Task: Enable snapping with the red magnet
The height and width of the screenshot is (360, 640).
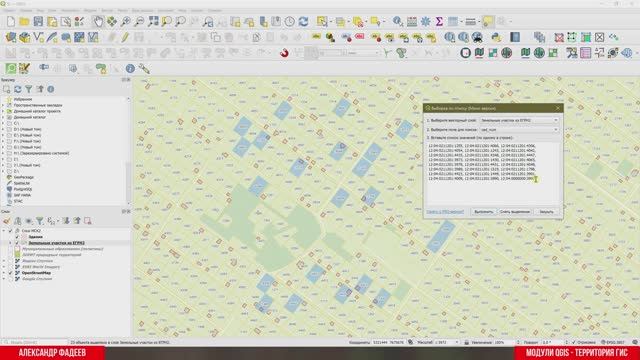Action: (284, 53)
